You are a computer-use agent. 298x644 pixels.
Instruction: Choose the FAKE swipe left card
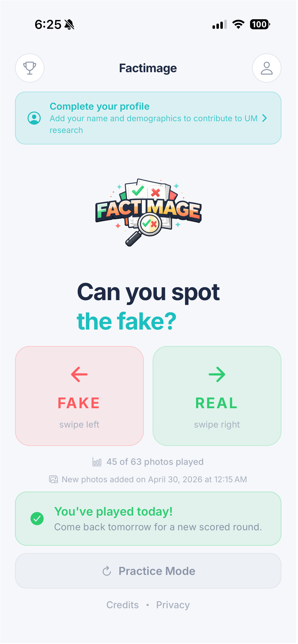[x=79, y=396]
